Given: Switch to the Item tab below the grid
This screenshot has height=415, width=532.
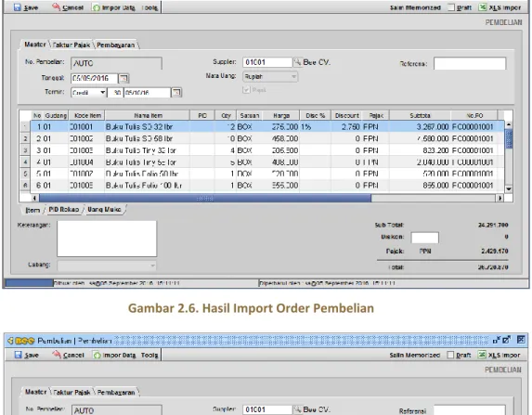Looking at the screenshot, I should [x=32, y=210].
